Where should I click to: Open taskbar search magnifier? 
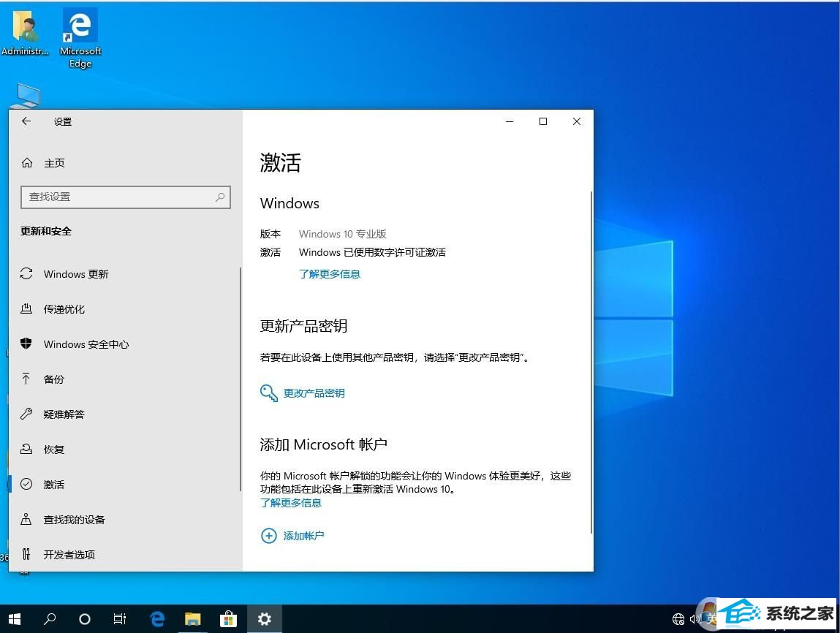pyautogui.click(x=50, y=619)
